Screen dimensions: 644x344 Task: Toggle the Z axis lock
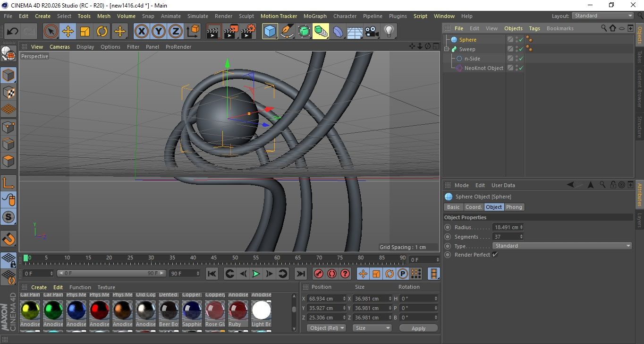click(x=175, y=32)
